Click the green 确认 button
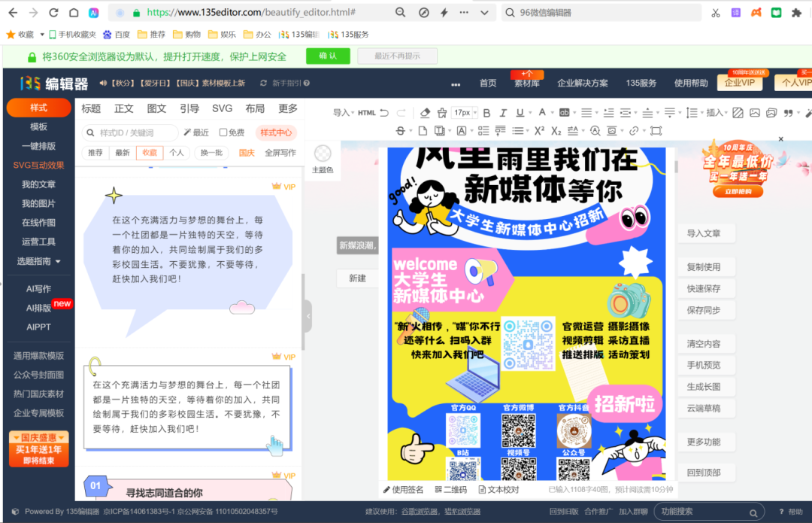This screenshot has height=523, width=812. tap(328, 56)
